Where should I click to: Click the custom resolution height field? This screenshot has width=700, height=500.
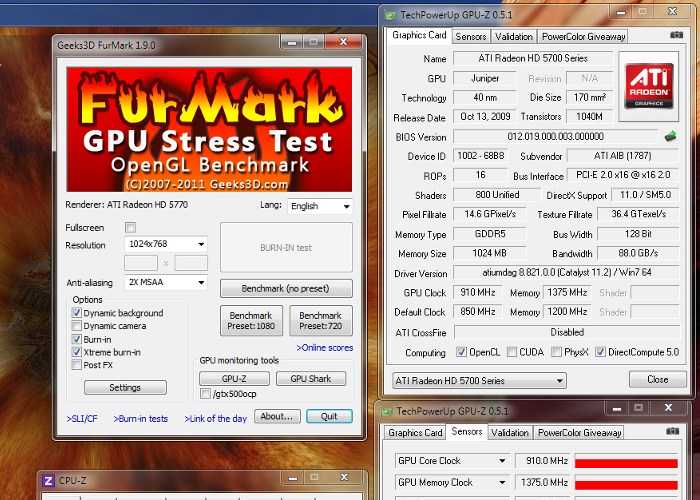click(x=191, y=263)
